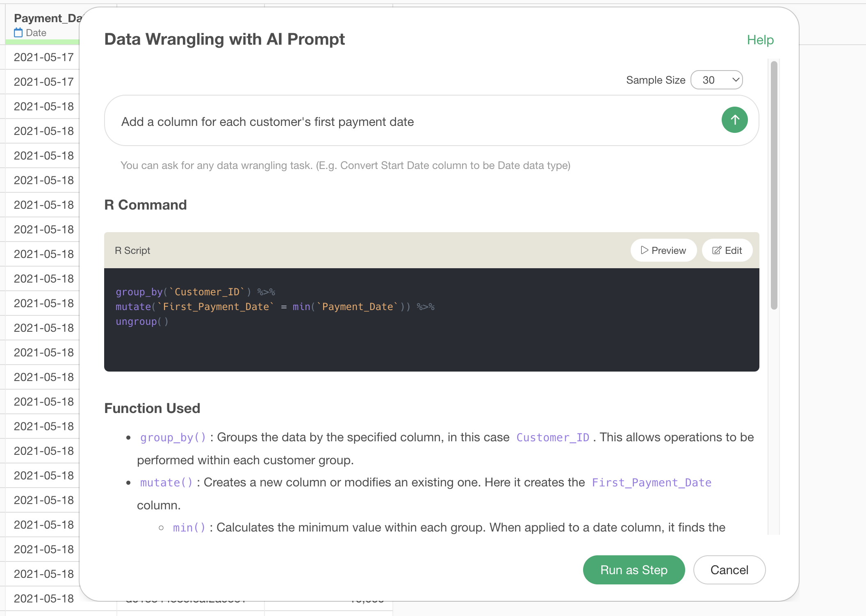Click into the AI prompt text field
Screen dimensions: 866x616
(410, 122)
